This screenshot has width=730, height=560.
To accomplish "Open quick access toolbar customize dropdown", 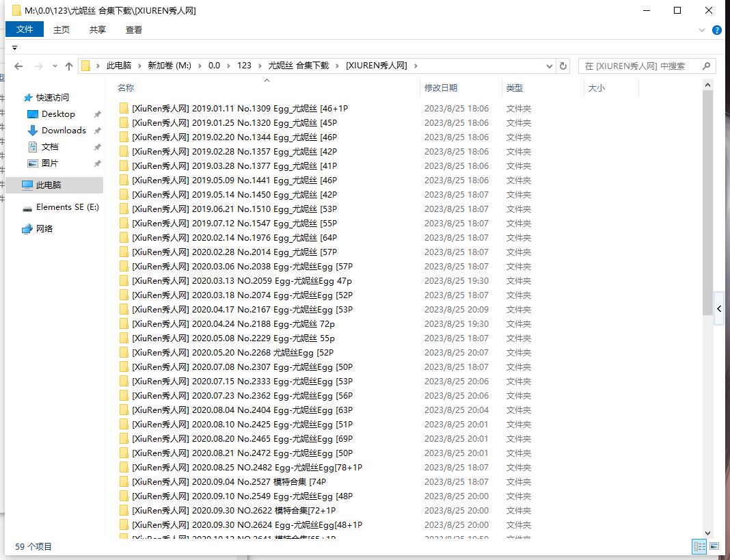I will 14,47.
